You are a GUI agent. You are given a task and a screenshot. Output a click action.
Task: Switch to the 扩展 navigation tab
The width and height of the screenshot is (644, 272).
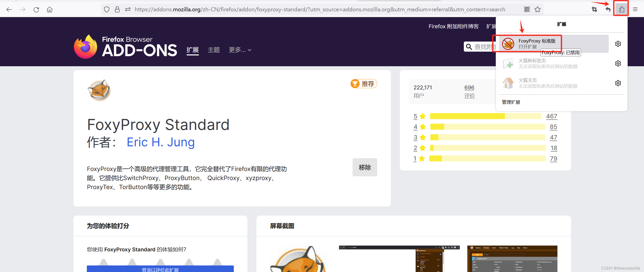click(x=193, y=50)
